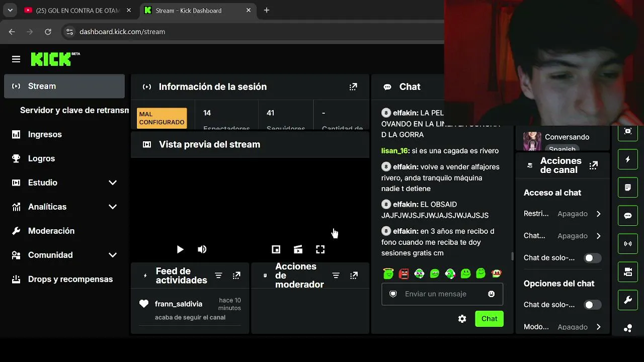Click the Enviar un mensaje input field
This screenshot has width=644, height=362.
coord(442,294)
